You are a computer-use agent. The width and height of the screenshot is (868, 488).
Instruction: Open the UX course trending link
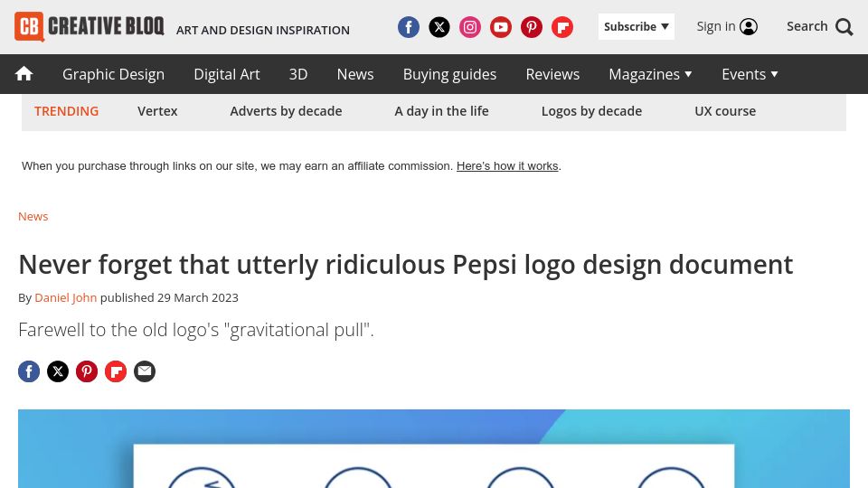point(725,111)
